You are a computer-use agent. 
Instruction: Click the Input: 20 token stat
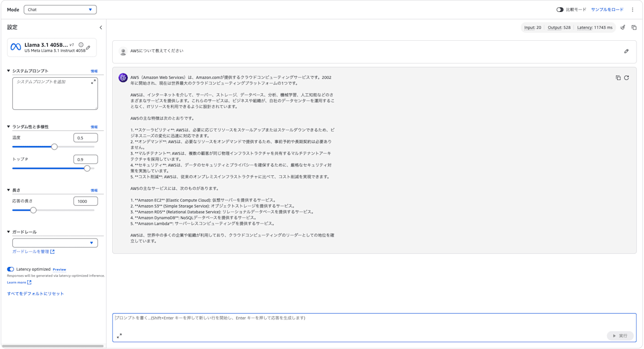532,27
